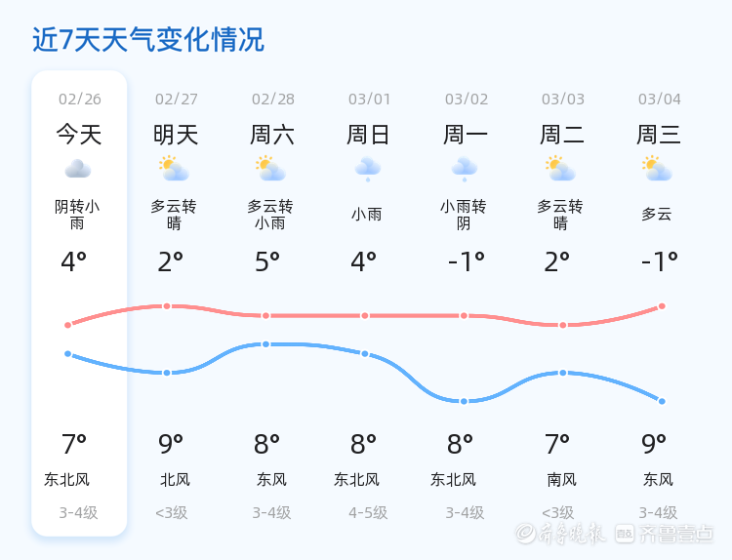
Task: Click Tuesday's partly sunny icon
Action: pyautogui.click(x=560, y=169)
